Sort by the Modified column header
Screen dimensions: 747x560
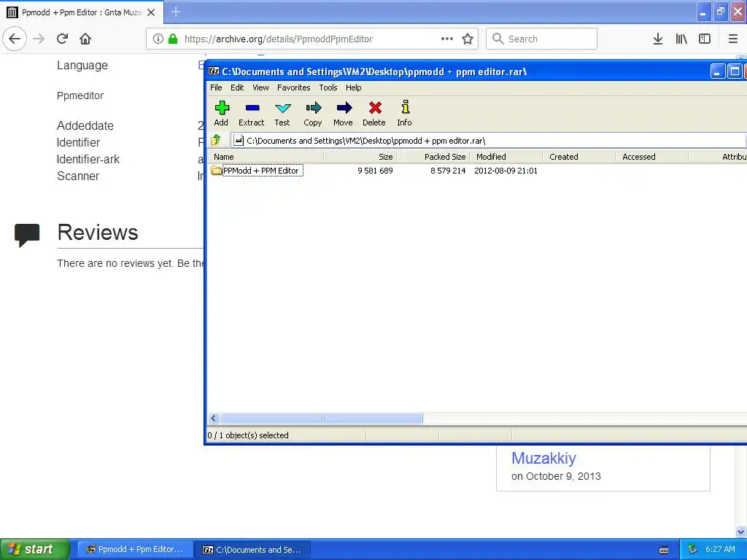click(x=506, y=157)
